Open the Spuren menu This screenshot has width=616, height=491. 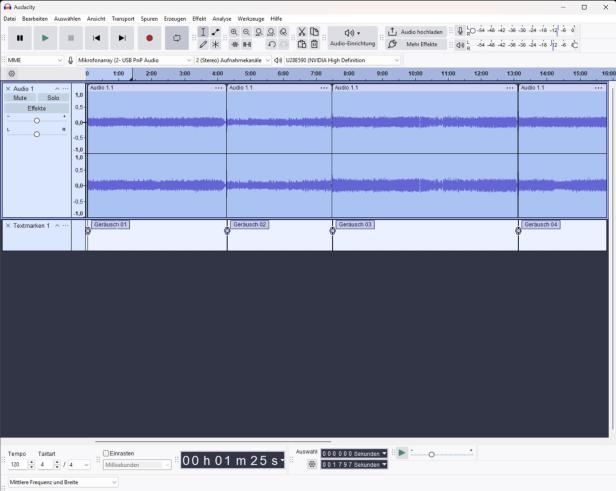coord(149,18)
